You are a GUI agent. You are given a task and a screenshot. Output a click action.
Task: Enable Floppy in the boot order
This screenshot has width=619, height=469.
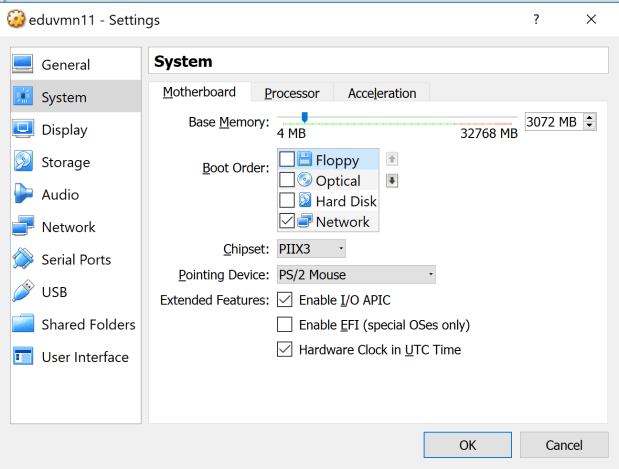[287, 160]
